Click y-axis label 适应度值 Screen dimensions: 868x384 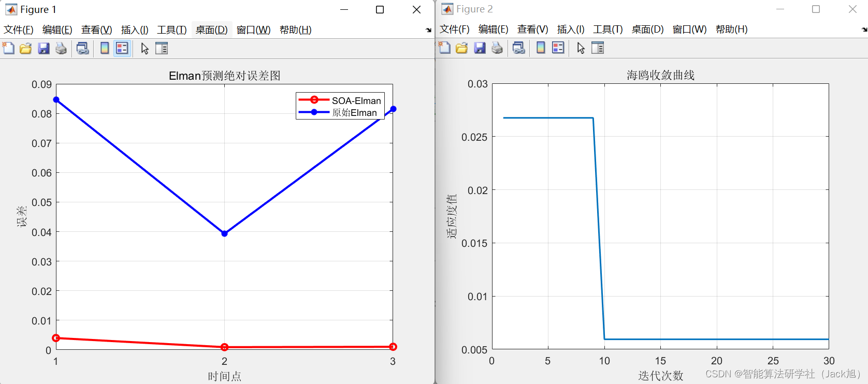point(452,216)
